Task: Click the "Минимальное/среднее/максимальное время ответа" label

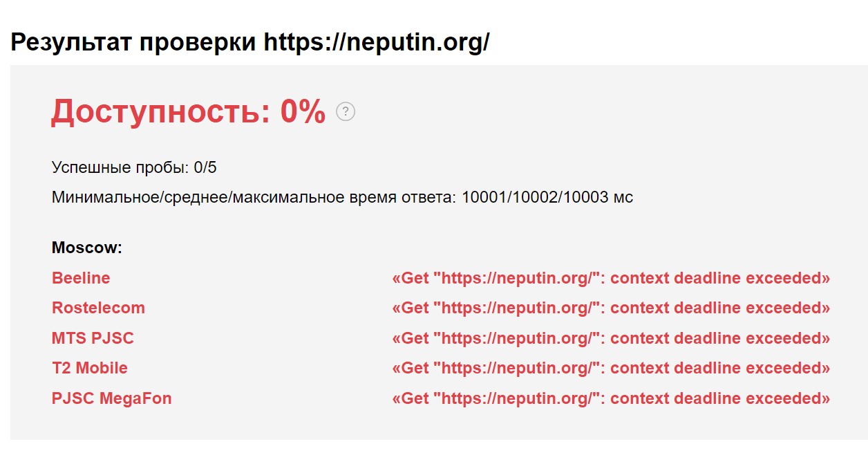Action: pyautogui.click(x=254, y=198)
